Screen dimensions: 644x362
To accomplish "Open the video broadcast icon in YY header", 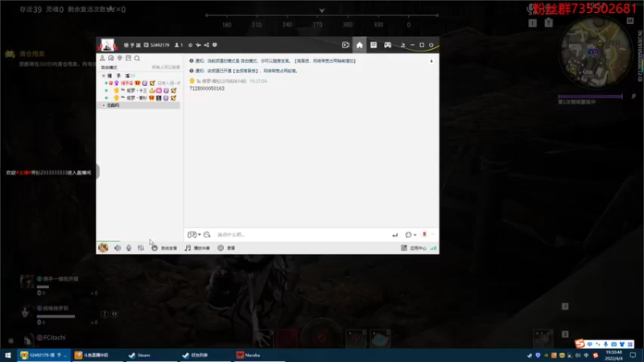I will [x=345, y=45].
